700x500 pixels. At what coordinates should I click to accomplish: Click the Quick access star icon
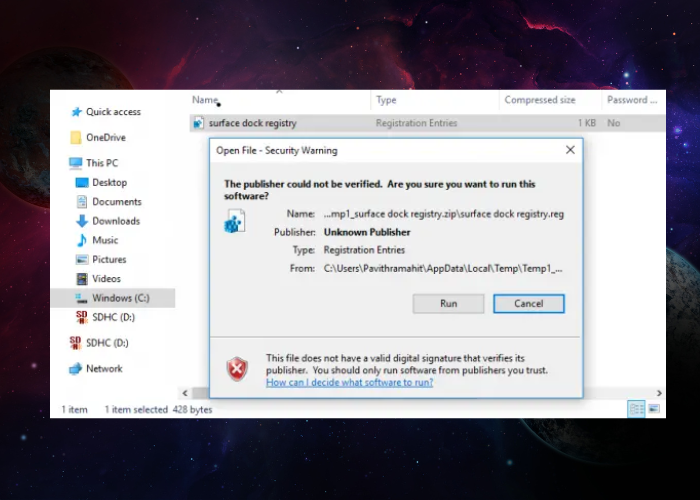click(x=76, y=112)
